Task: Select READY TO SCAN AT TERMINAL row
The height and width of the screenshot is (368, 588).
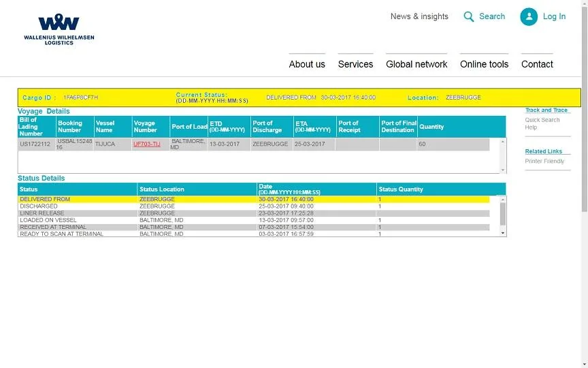Action: click(x=253, y=234)
